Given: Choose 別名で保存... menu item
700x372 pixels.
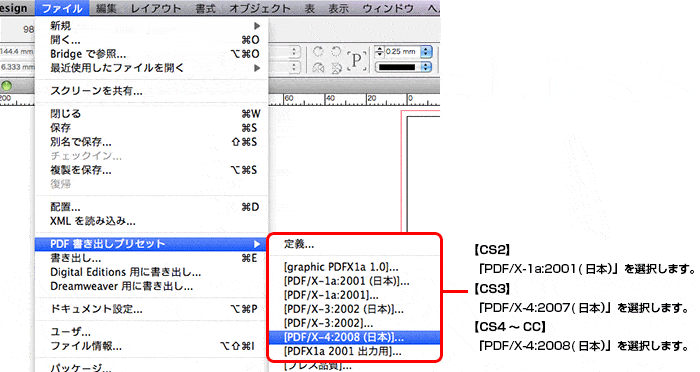Looking at the screenshot, I should (152, 142).
